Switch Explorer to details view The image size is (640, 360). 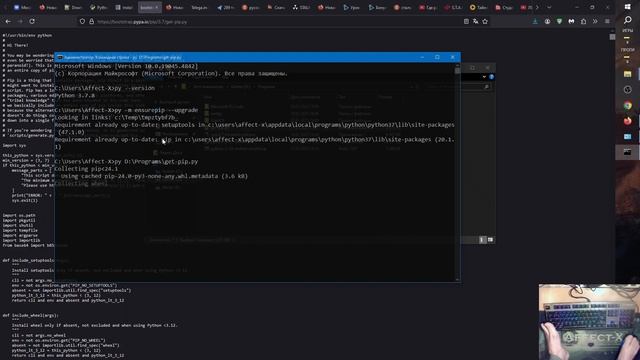[482, 240]
